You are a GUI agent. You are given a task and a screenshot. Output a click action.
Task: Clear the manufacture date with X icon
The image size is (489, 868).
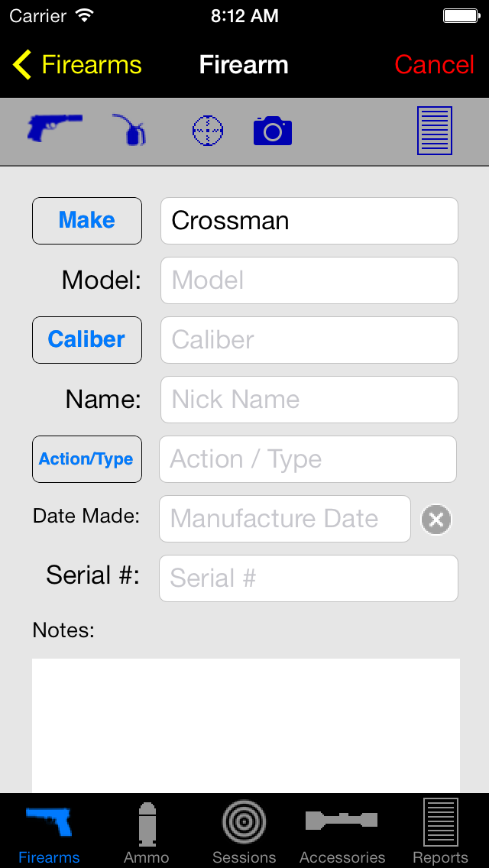pyautogui.click(x=436, y=520)
